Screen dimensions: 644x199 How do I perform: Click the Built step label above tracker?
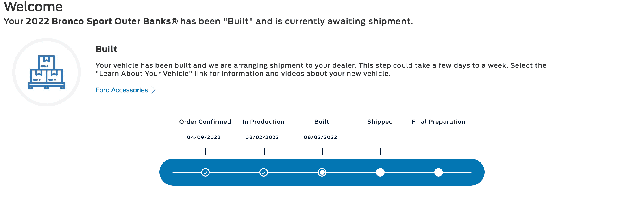(322, 122)
